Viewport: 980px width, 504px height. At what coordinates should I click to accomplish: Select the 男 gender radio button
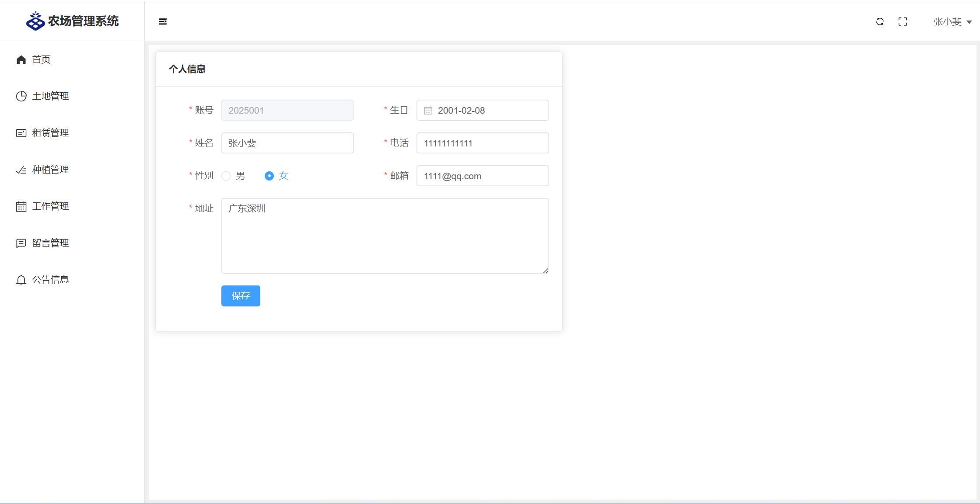pos(226,176)
